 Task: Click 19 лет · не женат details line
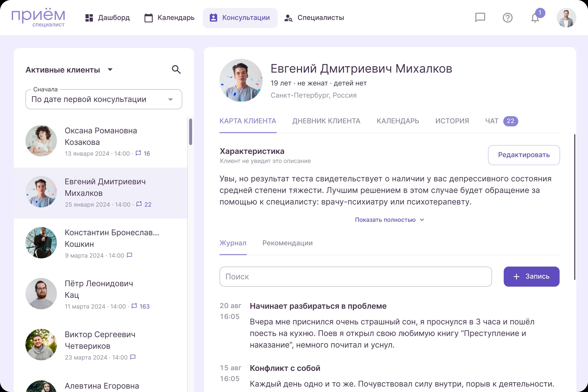pos(318,83)
